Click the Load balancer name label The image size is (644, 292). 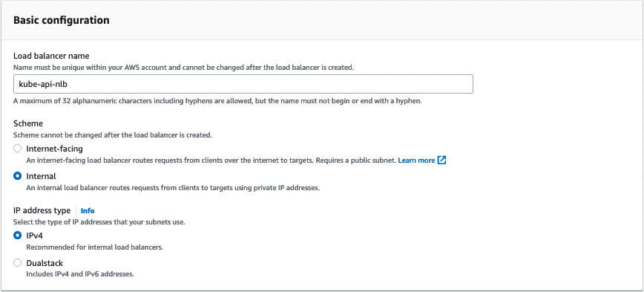(51, 56)
